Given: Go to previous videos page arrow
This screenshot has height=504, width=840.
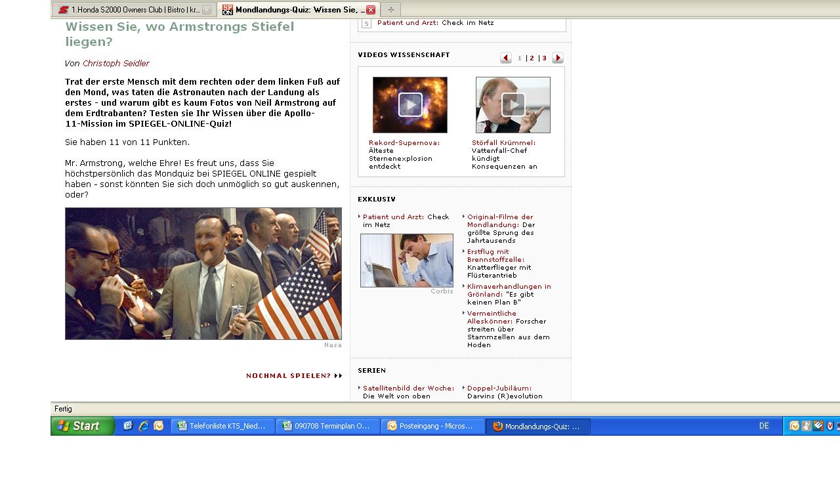Looking at the screenshot, I should [x=505, y=58].
